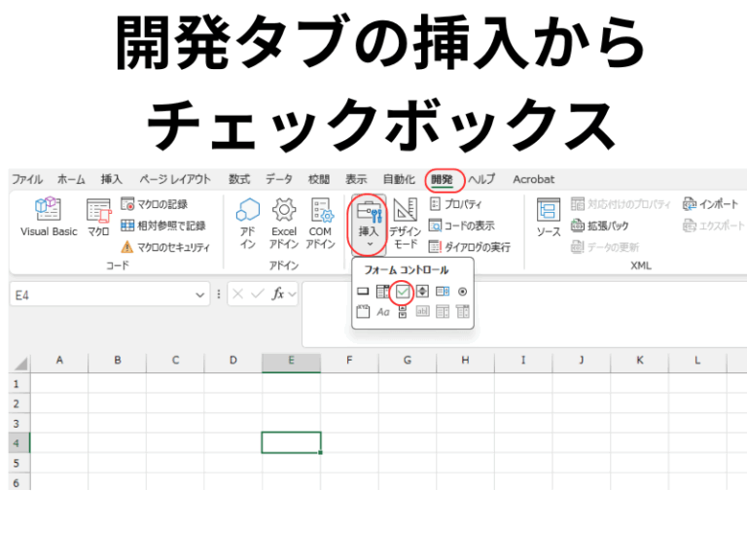Open the ページ レイアウト tab
This screenshot has height=560, width=747.
[x=175, y=179]
